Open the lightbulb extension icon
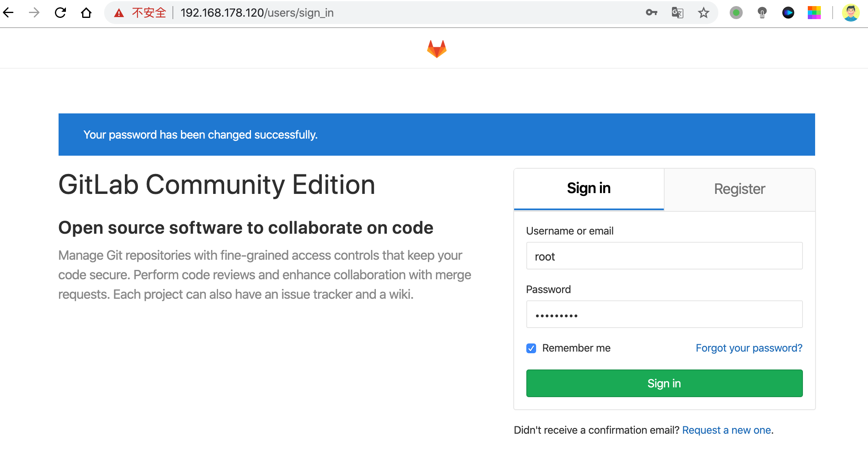Screen dimensions: 868x465 (x=762, y=13)
